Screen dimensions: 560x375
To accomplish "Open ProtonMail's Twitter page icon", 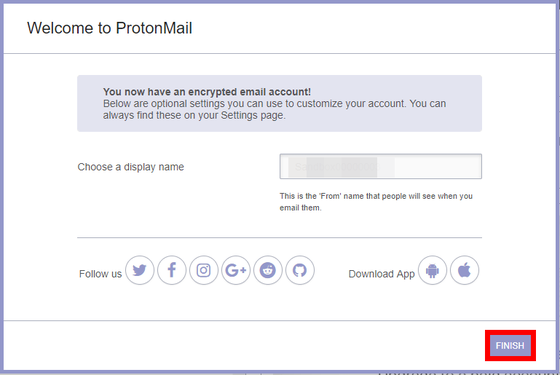I will pos(140,270).
